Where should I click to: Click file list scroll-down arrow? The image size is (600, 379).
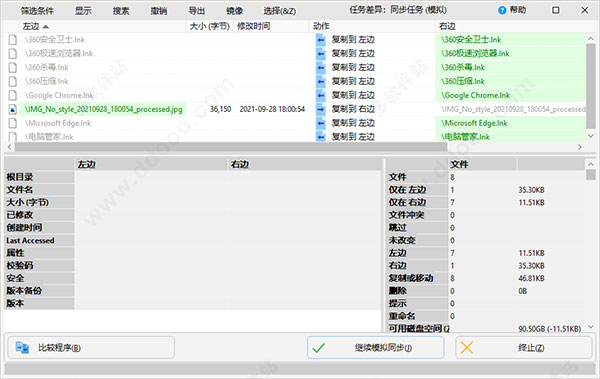pos(591,136)
